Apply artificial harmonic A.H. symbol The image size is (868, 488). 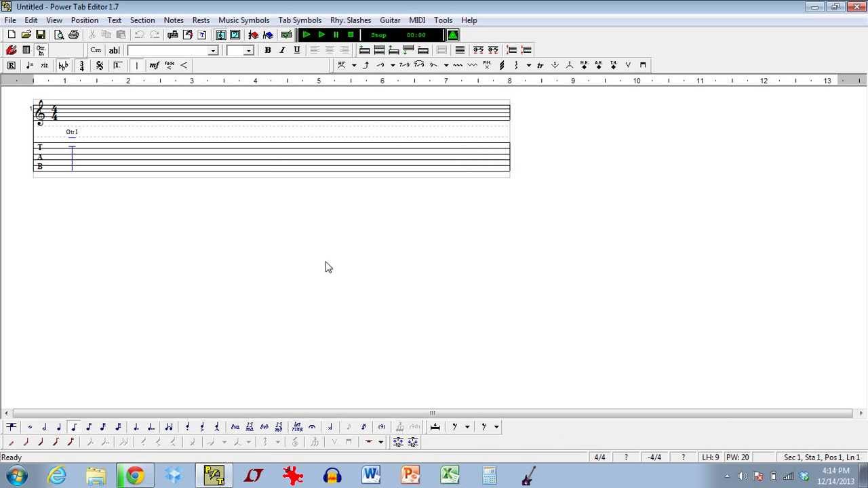coord(599,65)
